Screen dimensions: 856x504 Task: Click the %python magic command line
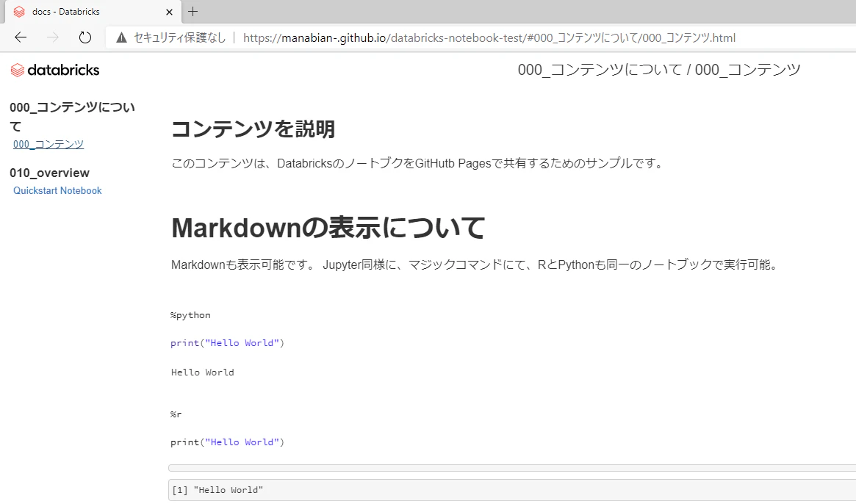coord(190,315)
